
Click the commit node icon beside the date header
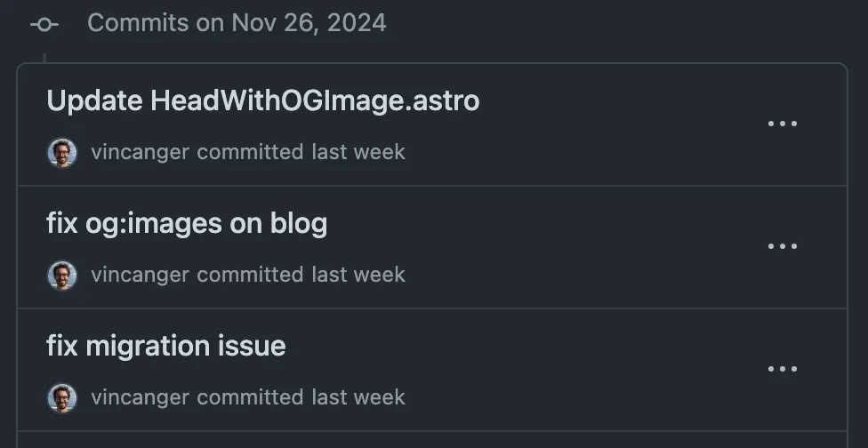coord(44,24)
